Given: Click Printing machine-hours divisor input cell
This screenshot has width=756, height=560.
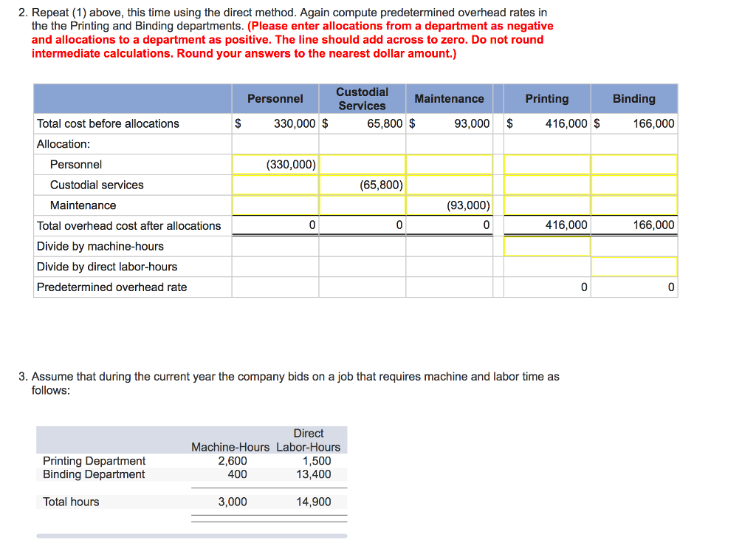Looking at the screenshot, I should pyautogui.click(x=547, y=246).
